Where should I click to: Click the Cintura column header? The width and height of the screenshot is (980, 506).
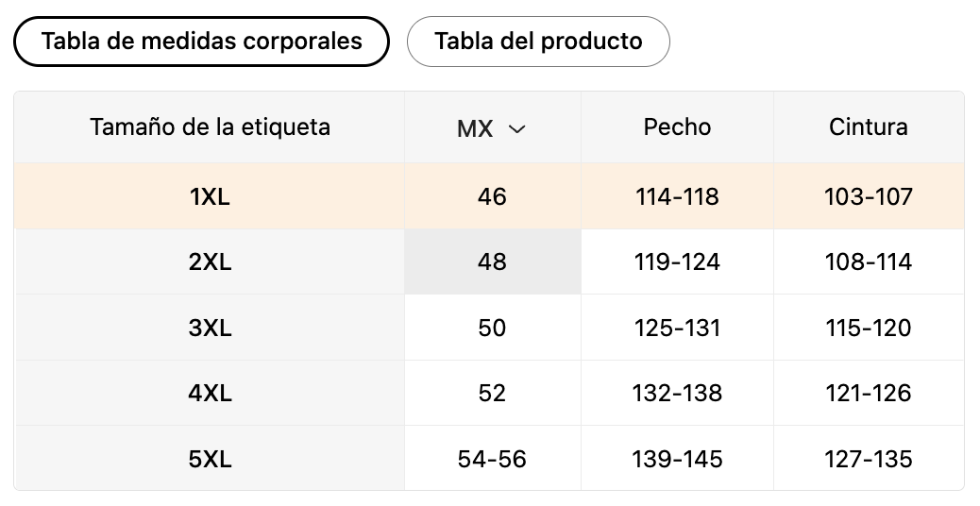pyautogui.click(x=868, y=126)
